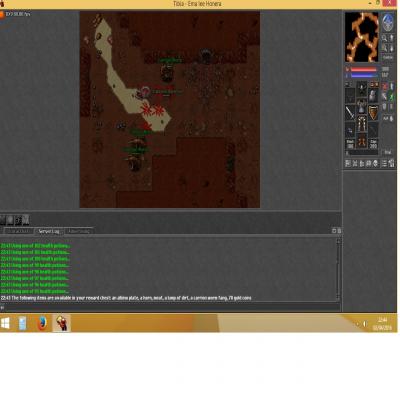Click the chat channel icon at console top-right
Screen dimensions: 400x400
tap(334, 231)
